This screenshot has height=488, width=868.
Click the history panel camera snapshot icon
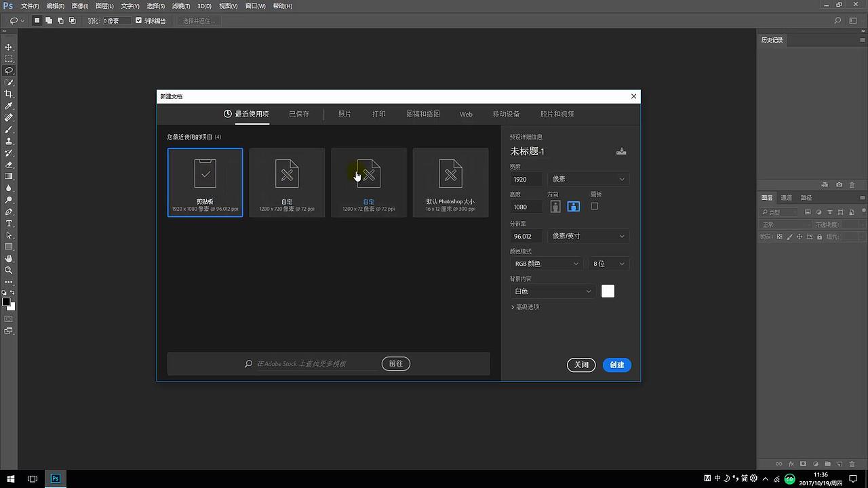(840, 184)
